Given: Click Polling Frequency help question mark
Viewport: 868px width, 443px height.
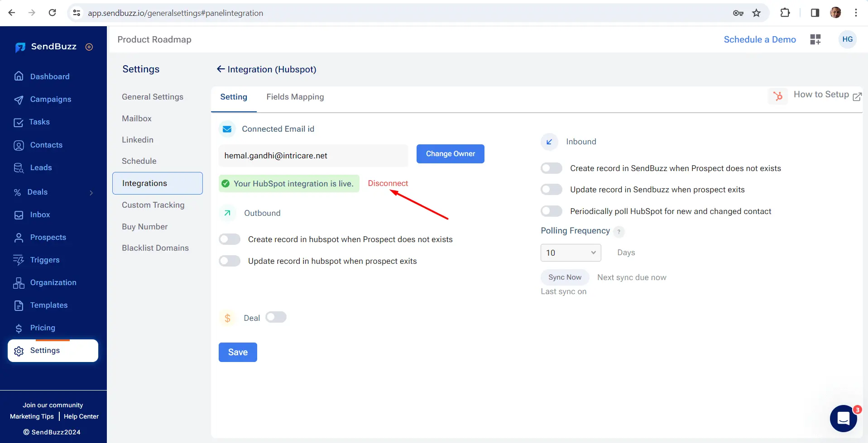Looking at the screenshot, I should [619, 232].
